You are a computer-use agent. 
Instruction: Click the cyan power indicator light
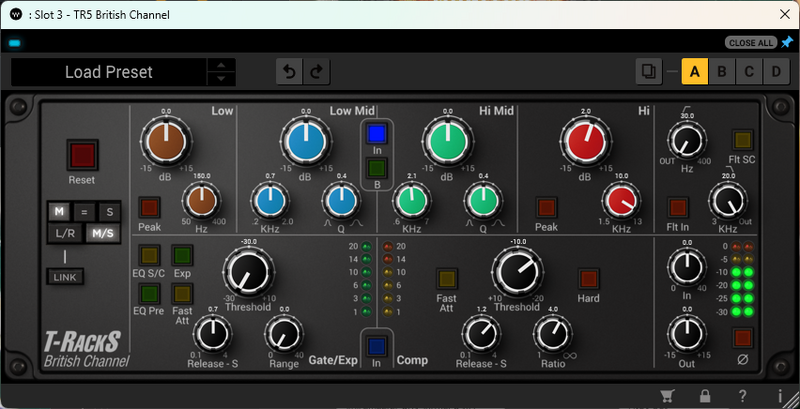pyautogui.click(x=15, y=43)
